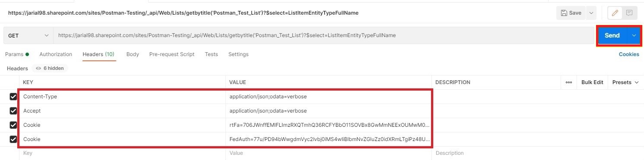
Task: Uncheck the Accept header checkbox
Action: click(13, 111)
